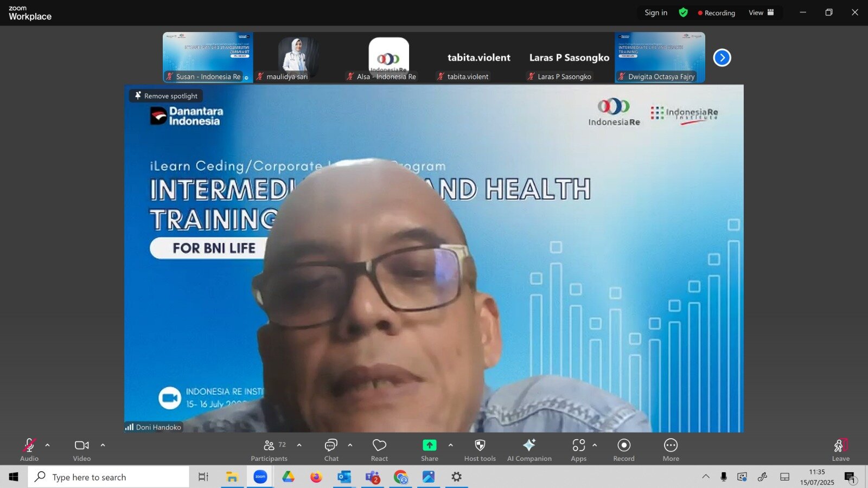This screenshot has height=488, width=868.
Task: Expand chat options arrow
Action: point(350,445)
